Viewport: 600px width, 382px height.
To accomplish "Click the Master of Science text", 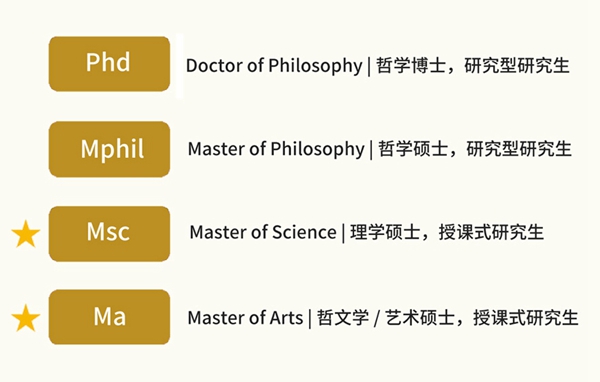I will [263, 232].
